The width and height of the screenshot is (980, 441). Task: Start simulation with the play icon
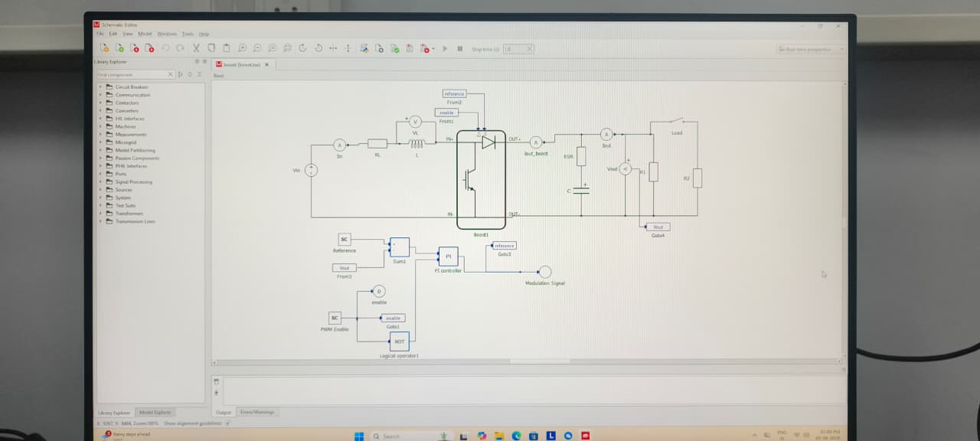(x=445, y=49)
